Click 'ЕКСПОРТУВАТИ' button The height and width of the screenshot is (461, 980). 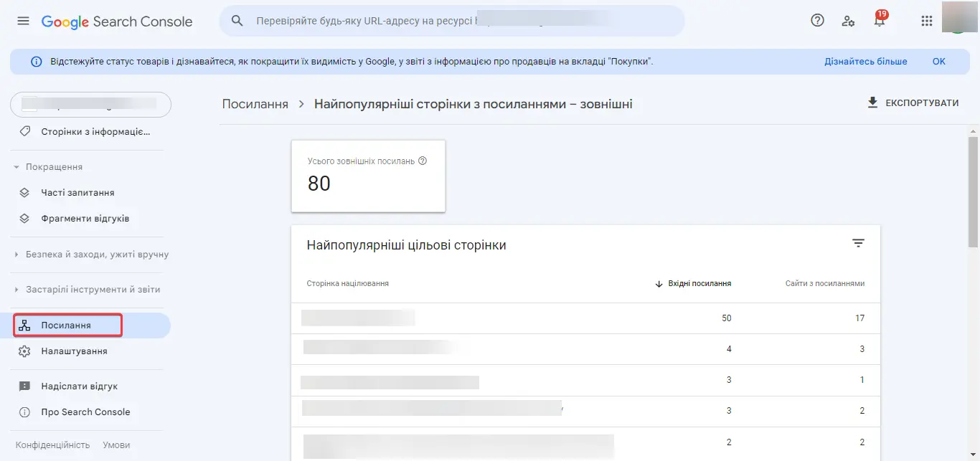tap(913, 103)
